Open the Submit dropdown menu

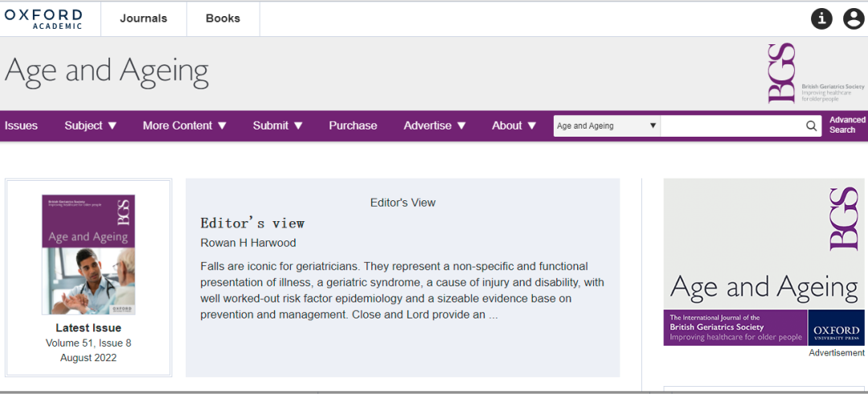278,125
